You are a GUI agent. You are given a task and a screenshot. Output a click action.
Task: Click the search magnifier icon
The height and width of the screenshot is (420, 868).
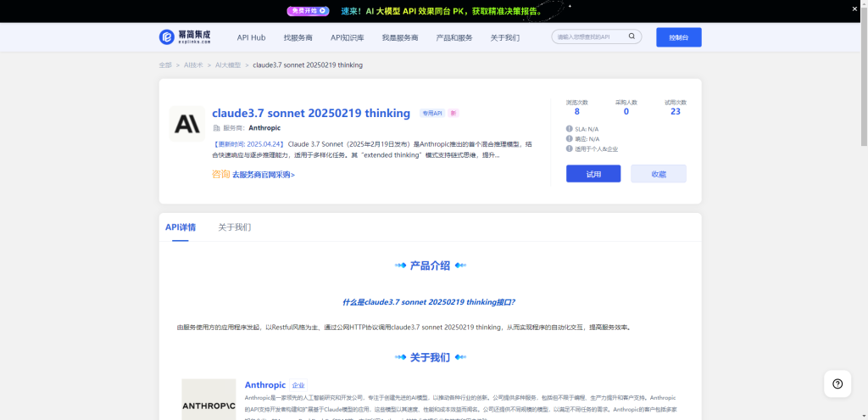632,36
